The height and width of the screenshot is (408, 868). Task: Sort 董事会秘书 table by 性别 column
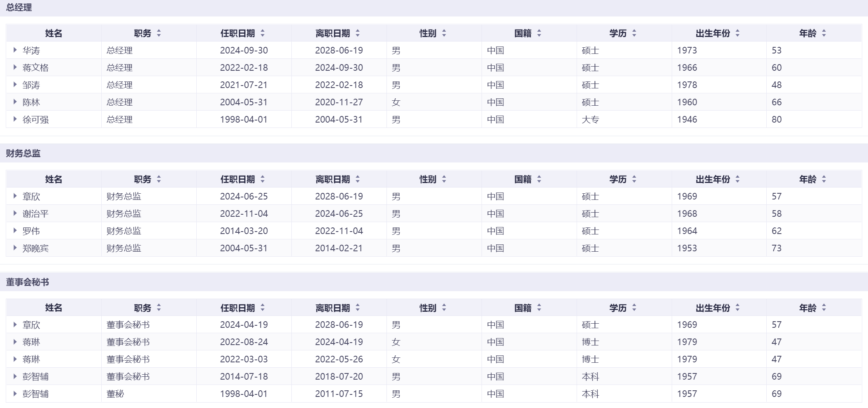coord(444,308)
